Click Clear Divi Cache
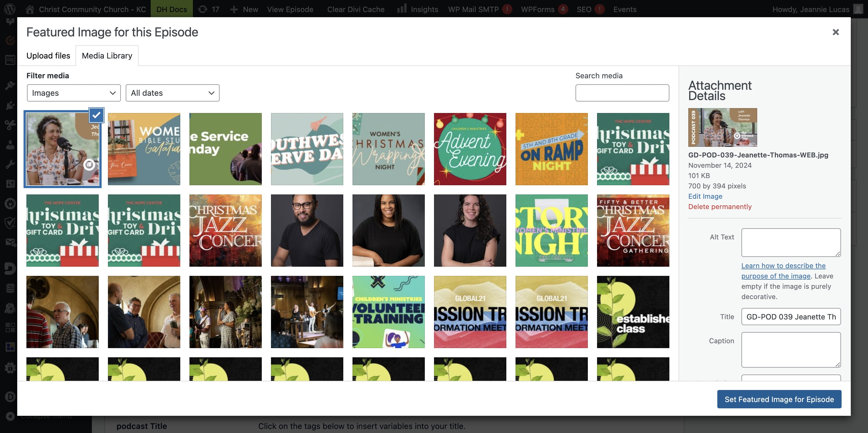 click(356, 9)
